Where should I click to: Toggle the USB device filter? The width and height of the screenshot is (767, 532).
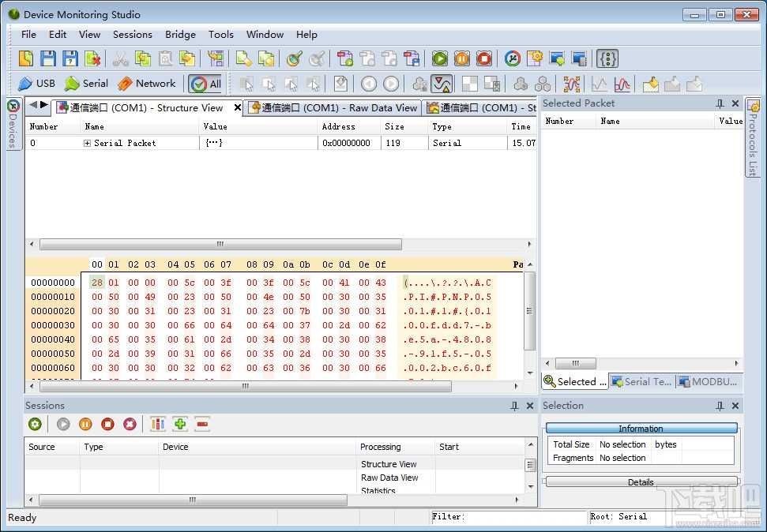(x=36, y=84)
